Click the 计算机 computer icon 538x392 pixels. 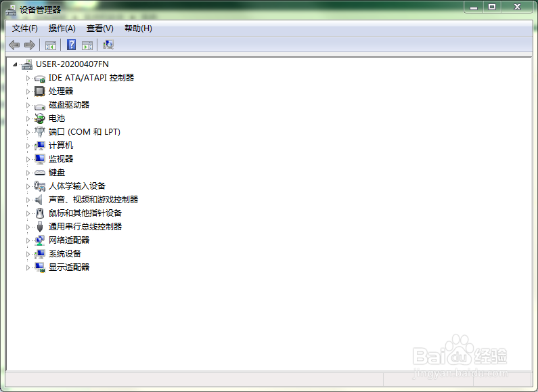click(x=40, y=146)
